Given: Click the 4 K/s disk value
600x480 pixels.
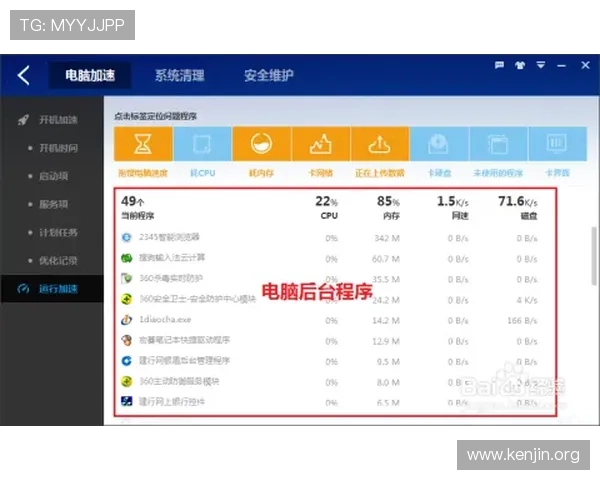Looking at the screenshot, I should 527,300.
